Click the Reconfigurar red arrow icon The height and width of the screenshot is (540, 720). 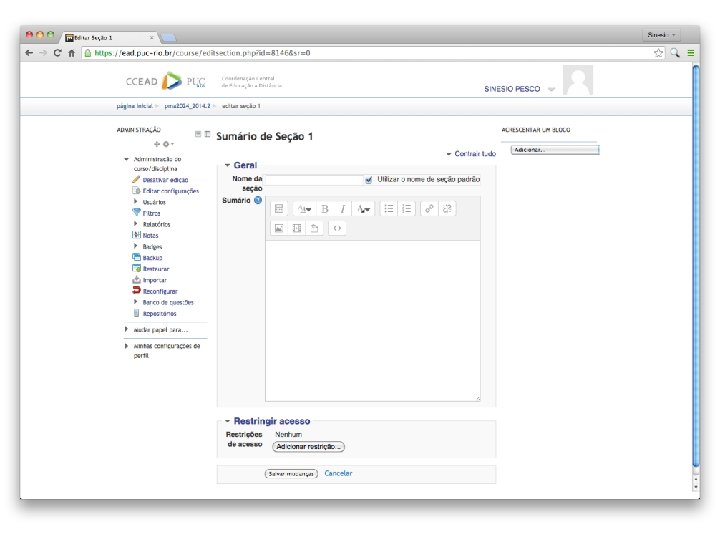tap(136, 291)
